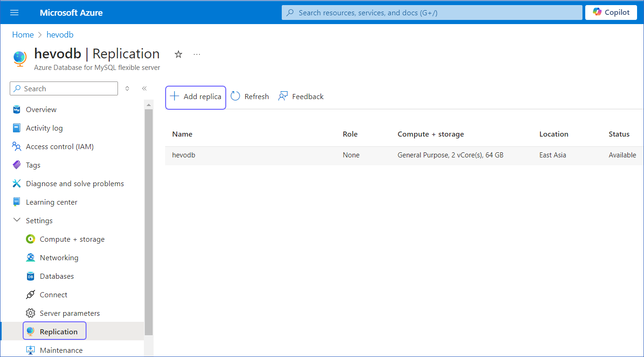Image resolution: width=644 pixels, height=357 pixels.
Task: Click the East Asia location cell
Action: coord(553,155)
